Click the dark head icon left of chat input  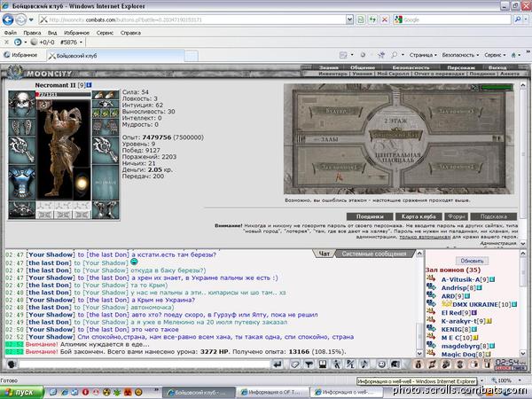(12, 364)
